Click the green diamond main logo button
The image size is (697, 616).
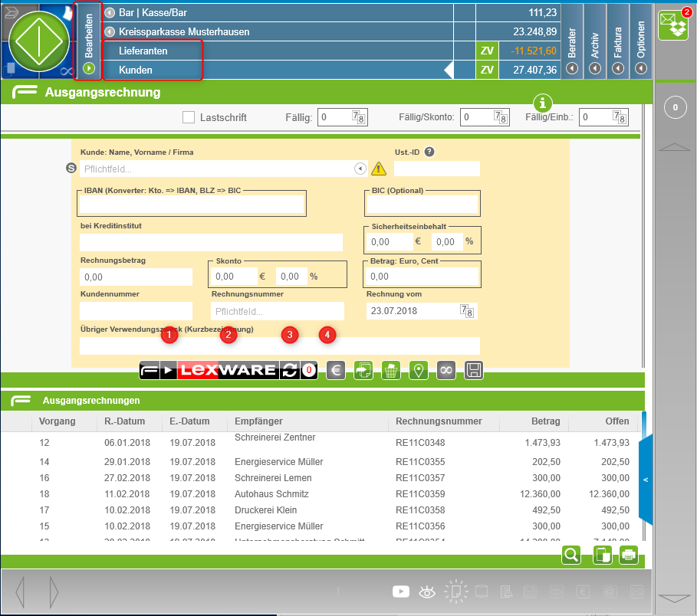[x=39, y=41]
